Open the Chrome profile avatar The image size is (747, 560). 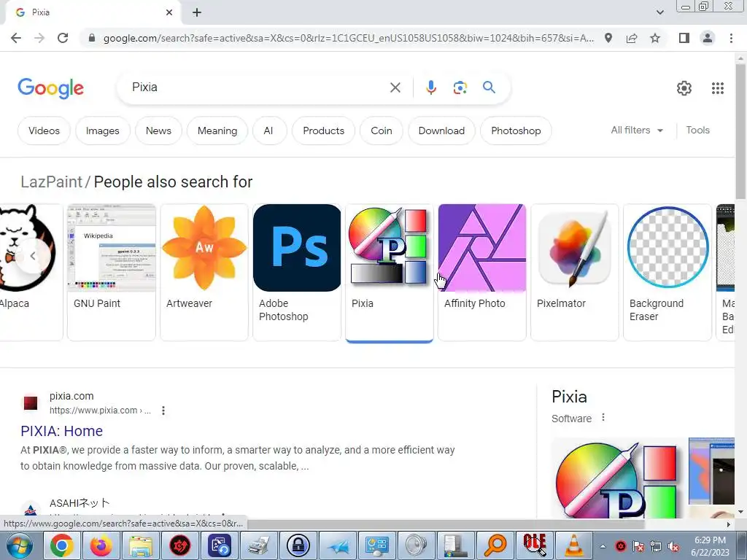pyautogui.click(x=708, y=38)
